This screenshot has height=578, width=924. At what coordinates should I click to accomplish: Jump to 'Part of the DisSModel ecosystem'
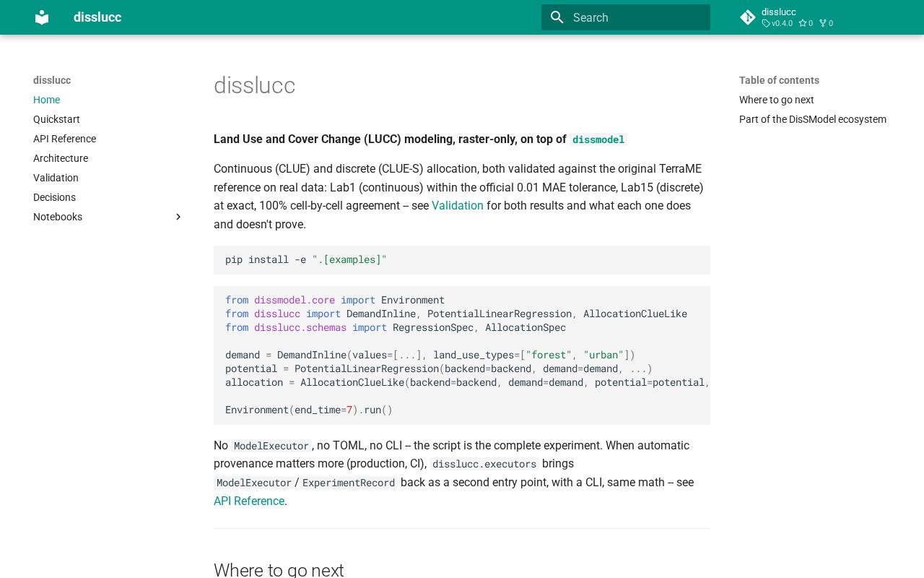click(x=813, y=119)
